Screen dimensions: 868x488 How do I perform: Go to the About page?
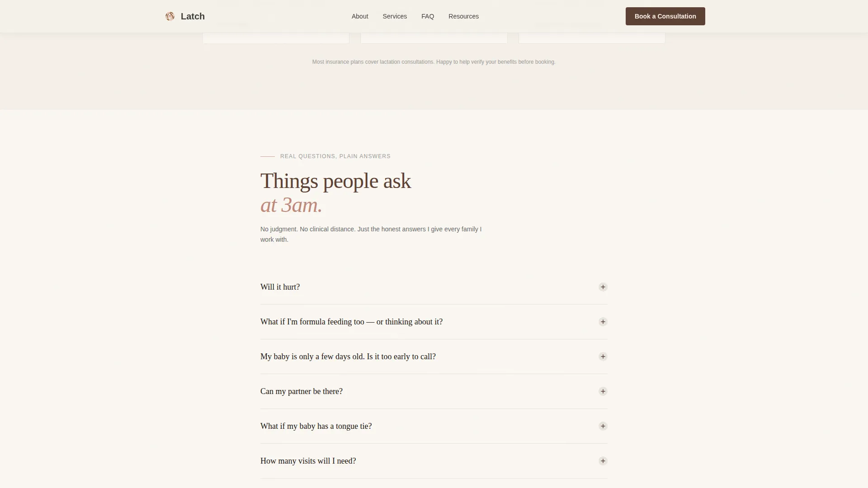pos(360,16)
